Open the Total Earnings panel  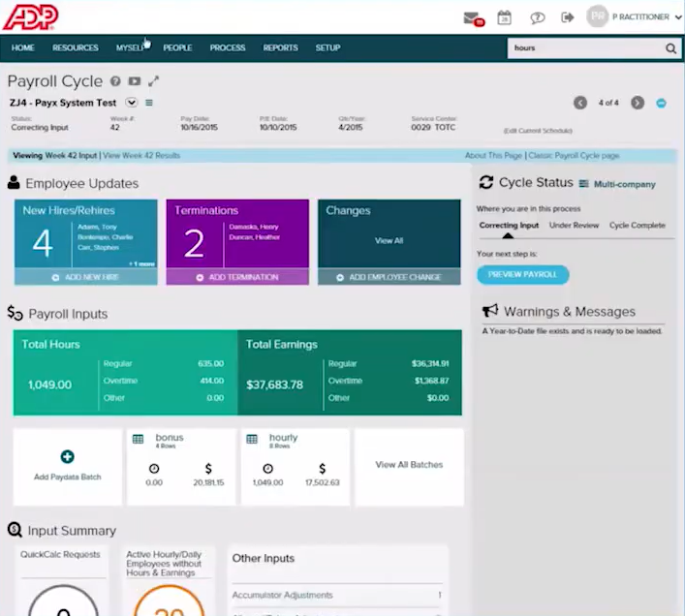pyautogui.click(x=350, y=372)
